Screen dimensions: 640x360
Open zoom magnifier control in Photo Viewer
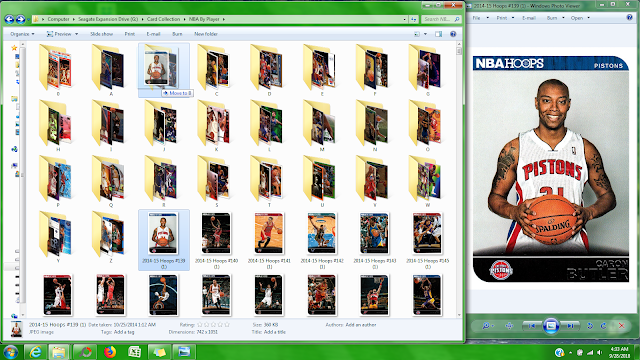[487, 326]
